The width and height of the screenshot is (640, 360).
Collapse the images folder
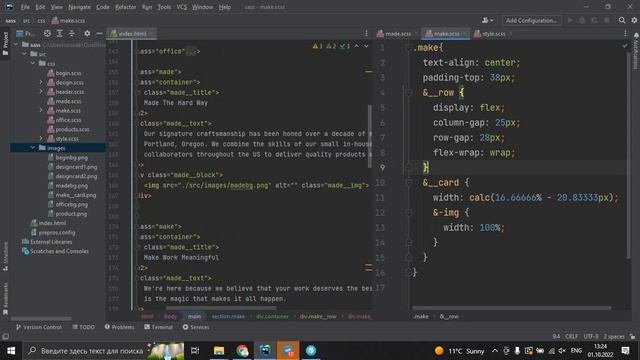tap(33, 148)
